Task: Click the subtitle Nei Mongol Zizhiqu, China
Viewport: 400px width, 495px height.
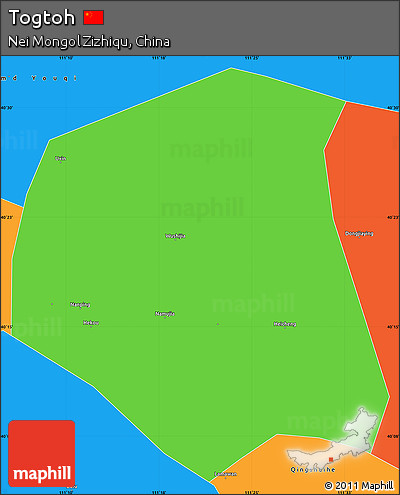Action: [89, 41]
